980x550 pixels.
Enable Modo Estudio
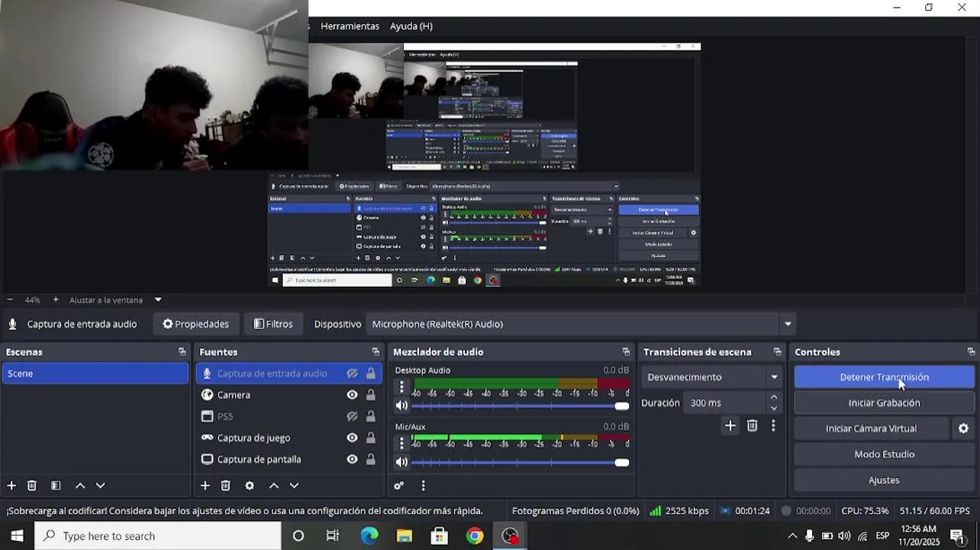click(x=885, y=454)
